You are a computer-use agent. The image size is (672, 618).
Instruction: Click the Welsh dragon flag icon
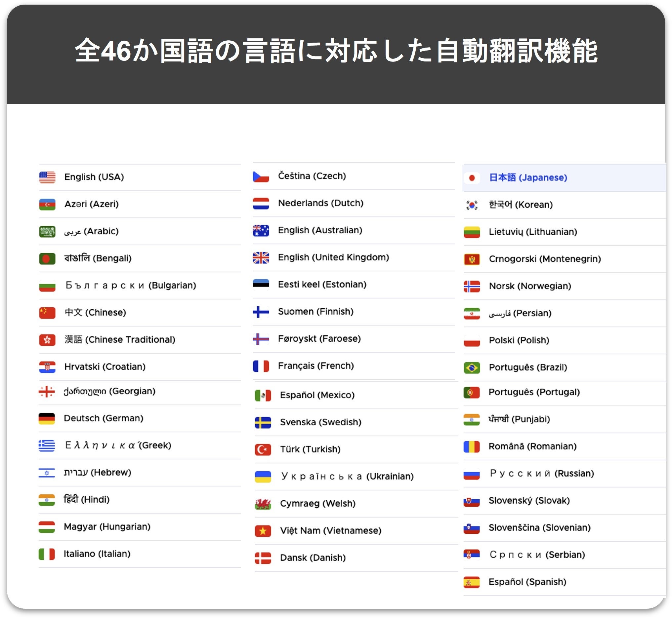[263, 504]
